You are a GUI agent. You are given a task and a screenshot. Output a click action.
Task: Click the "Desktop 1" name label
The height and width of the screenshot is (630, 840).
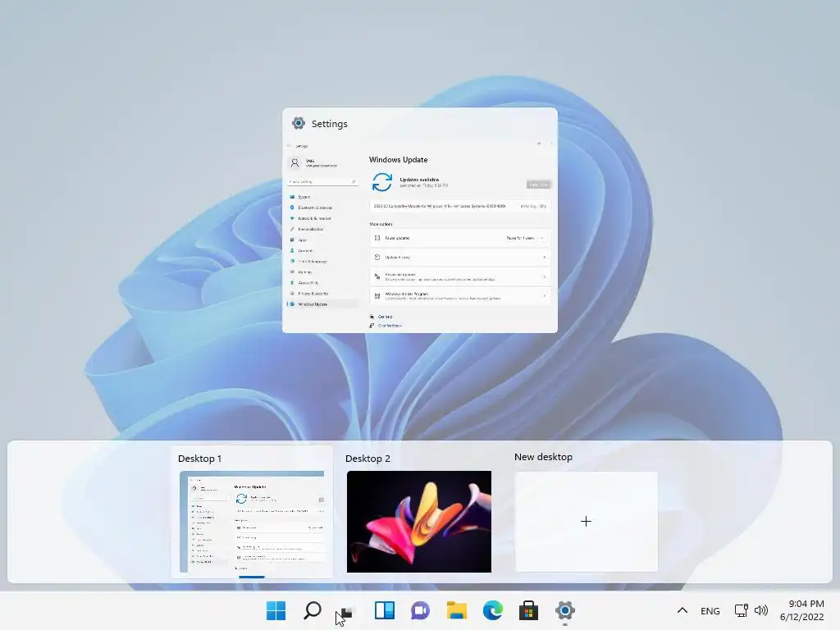tap(200, 459)
